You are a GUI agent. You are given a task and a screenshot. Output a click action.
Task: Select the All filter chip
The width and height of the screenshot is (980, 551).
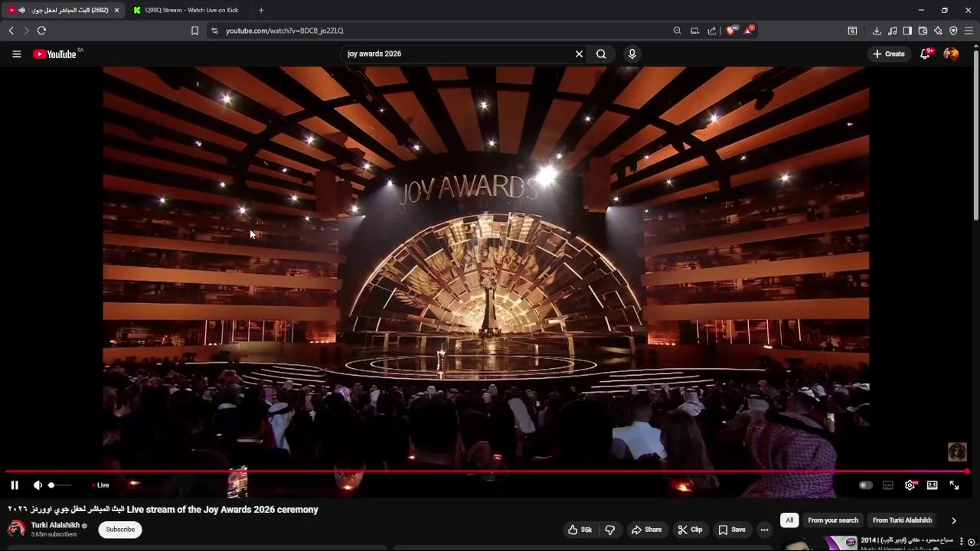[789, 520]
